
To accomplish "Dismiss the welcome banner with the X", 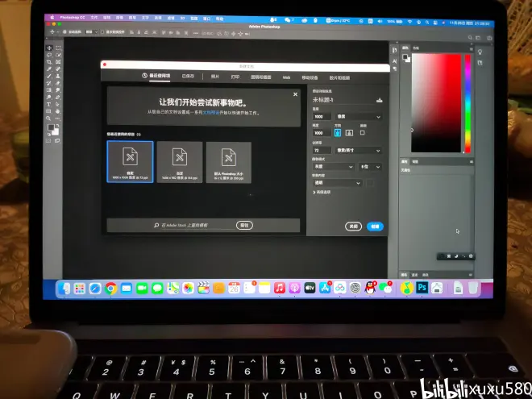I will (x=295, y=94).
